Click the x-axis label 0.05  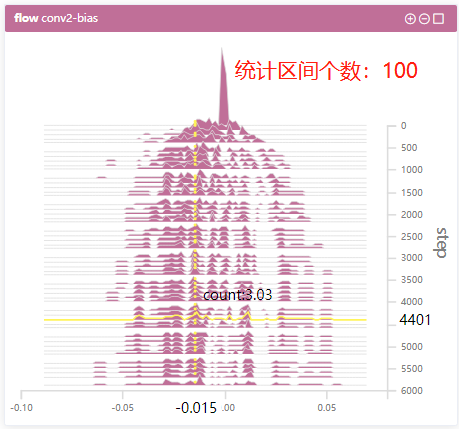tap(327, 408)
